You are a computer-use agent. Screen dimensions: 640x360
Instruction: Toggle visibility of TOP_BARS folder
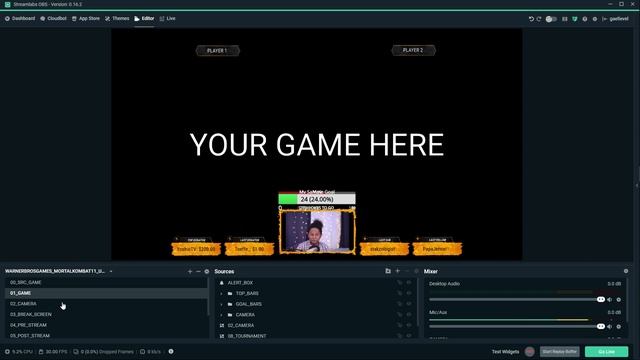click(409, 293)
